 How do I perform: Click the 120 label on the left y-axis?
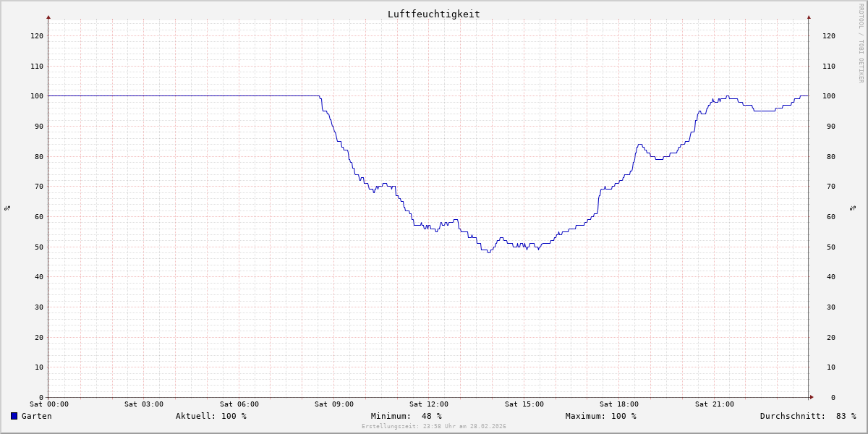(x=36, y=35)
